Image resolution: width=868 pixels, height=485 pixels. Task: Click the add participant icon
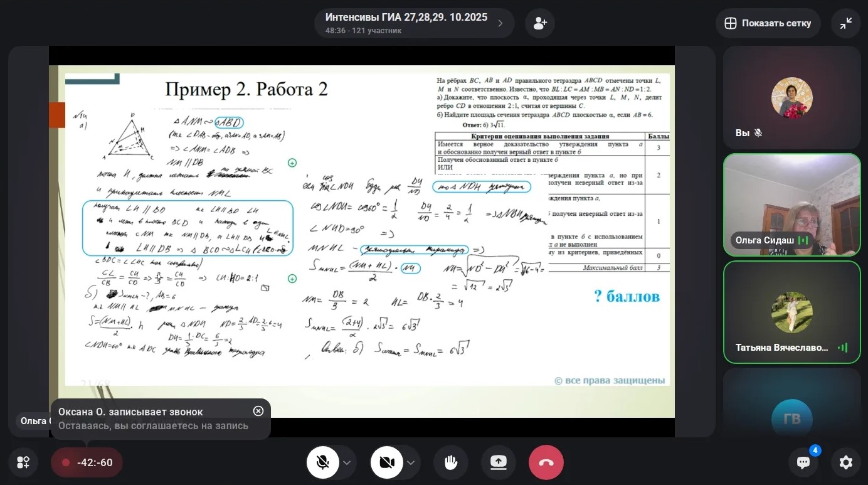539,23
